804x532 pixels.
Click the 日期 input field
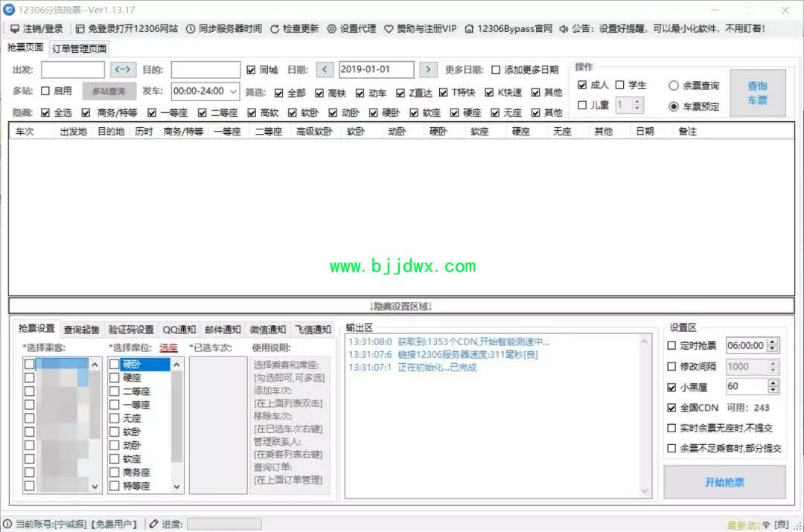click(377, 69)
